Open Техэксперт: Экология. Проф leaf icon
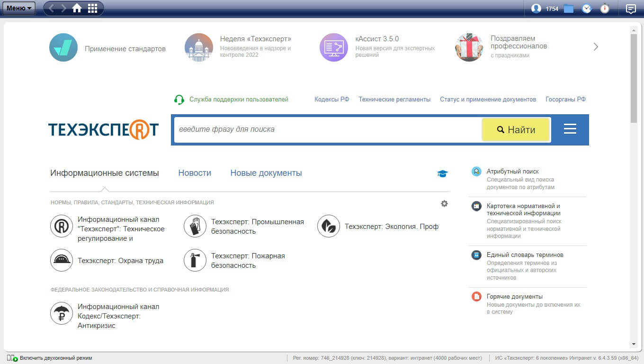644x364 pixels. pos(329,226)
